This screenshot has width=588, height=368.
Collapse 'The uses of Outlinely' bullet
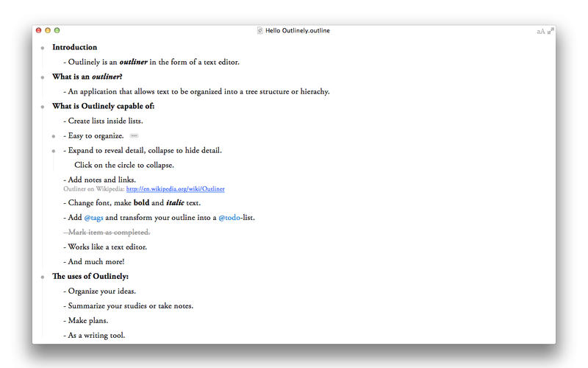(x=43, y=277)
